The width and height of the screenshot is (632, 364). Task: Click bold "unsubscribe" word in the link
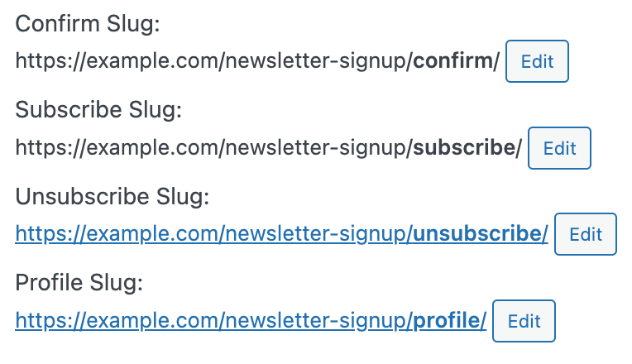tap(476, 235)
